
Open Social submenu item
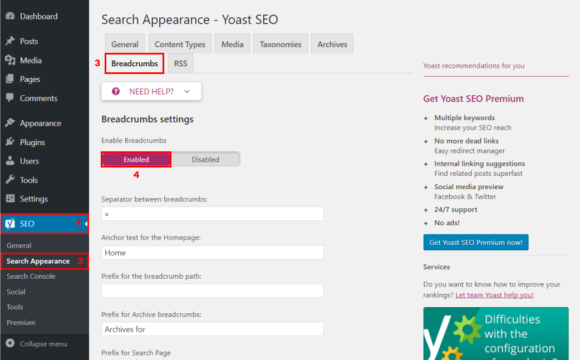tap(16, 292)
